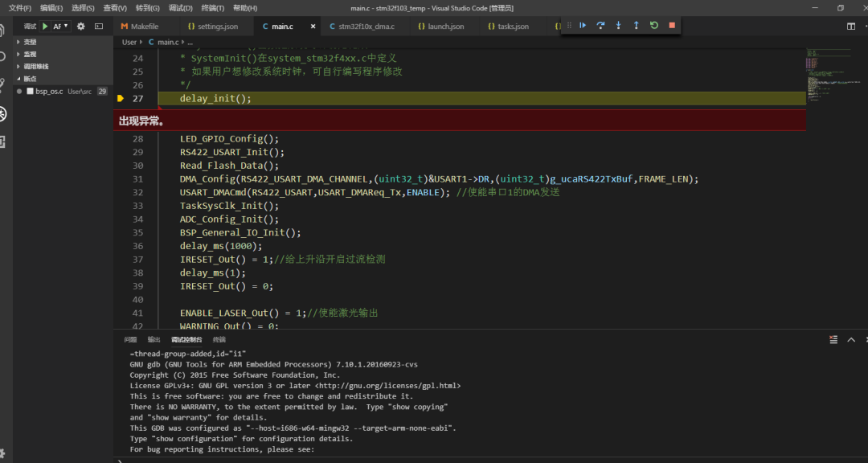
Task: Open the debug configuration dropdown
Action: tap(64, 26)
